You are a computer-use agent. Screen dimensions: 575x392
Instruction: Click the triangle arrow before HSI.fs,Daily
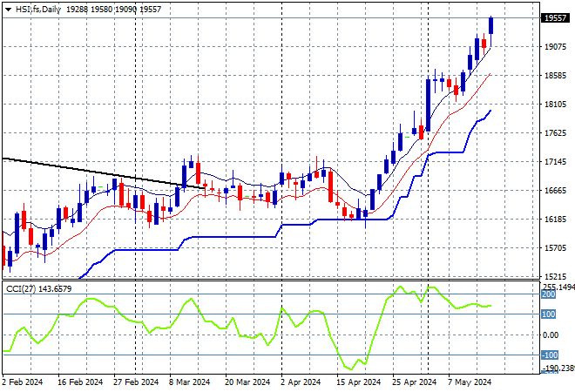tap(8, 8)
